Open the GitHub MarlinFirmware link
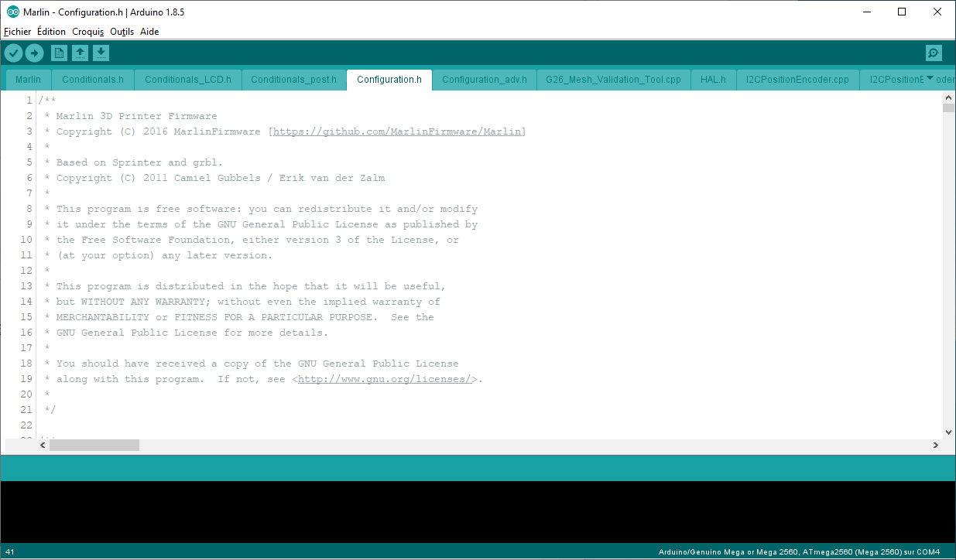This screenshot has height=560, width=956. pyautogui.click(x=399, y=131)
